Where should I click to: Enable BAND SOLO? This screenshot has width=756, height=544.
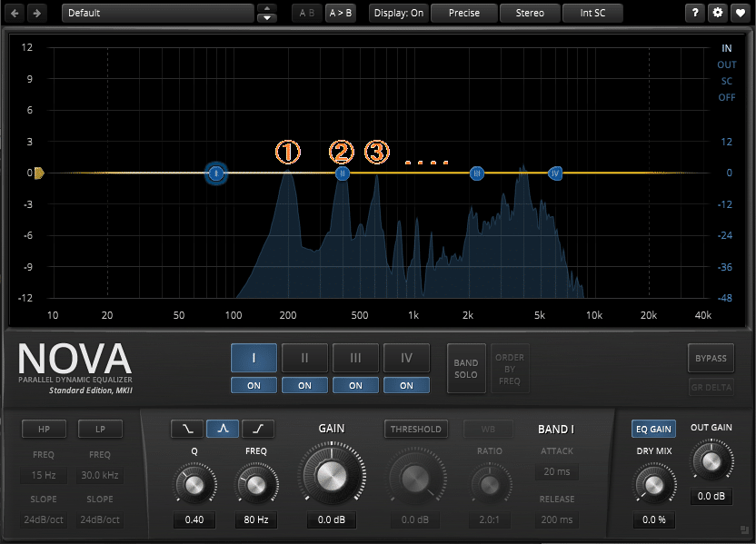466,369
